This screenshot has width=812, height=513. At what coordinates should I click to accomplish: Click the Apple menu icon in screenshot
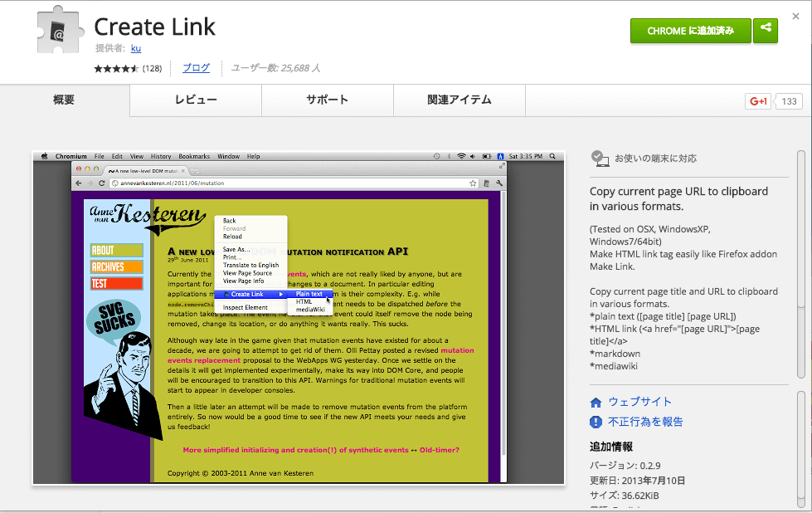(x=45, y=156)
